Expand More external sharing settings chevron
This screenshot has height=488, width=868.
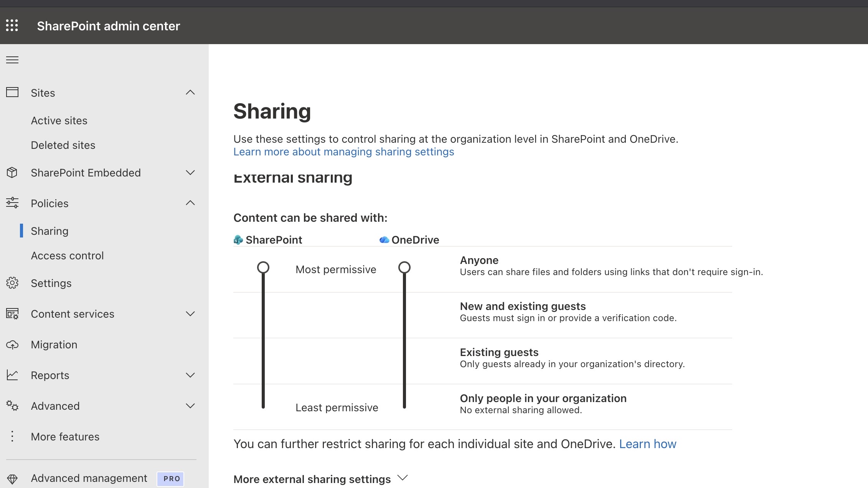tap(403, 478)
